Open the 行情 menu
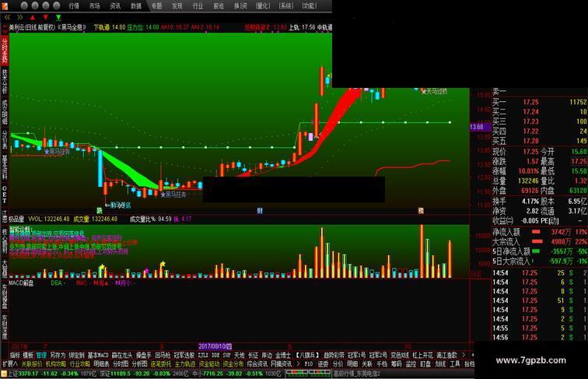The image size is (588, 379). click(x=74, y=6)
